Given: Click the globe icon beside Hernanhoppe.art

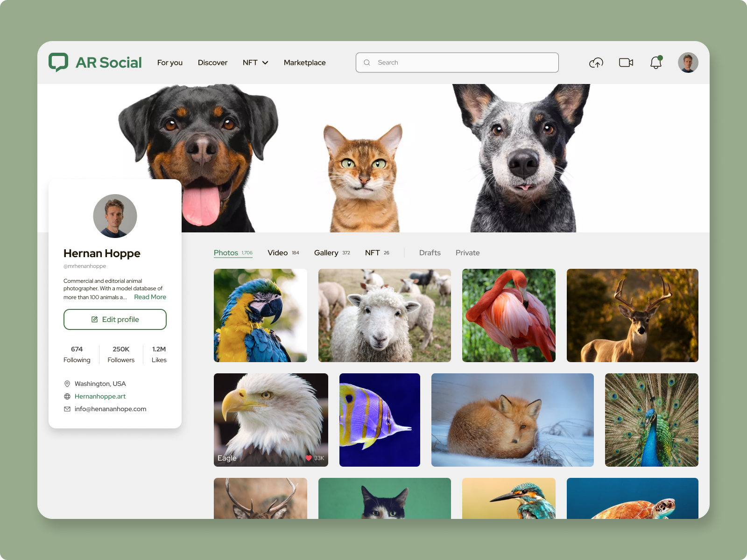Looking at the screenshot, I should pyautogui.click(x=67, y=396).
